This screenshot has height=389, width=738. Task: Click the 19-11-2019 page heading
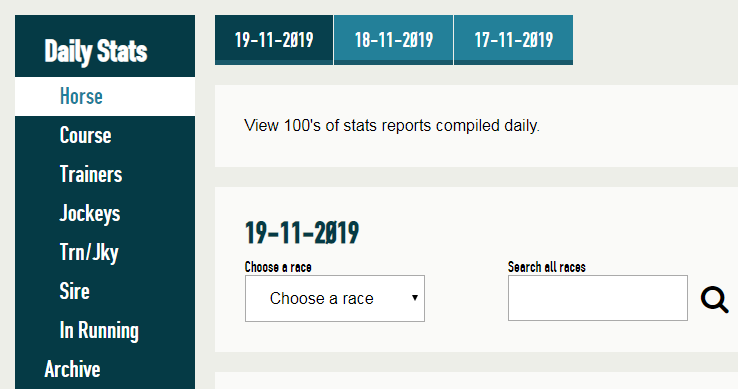coord(302,232)
